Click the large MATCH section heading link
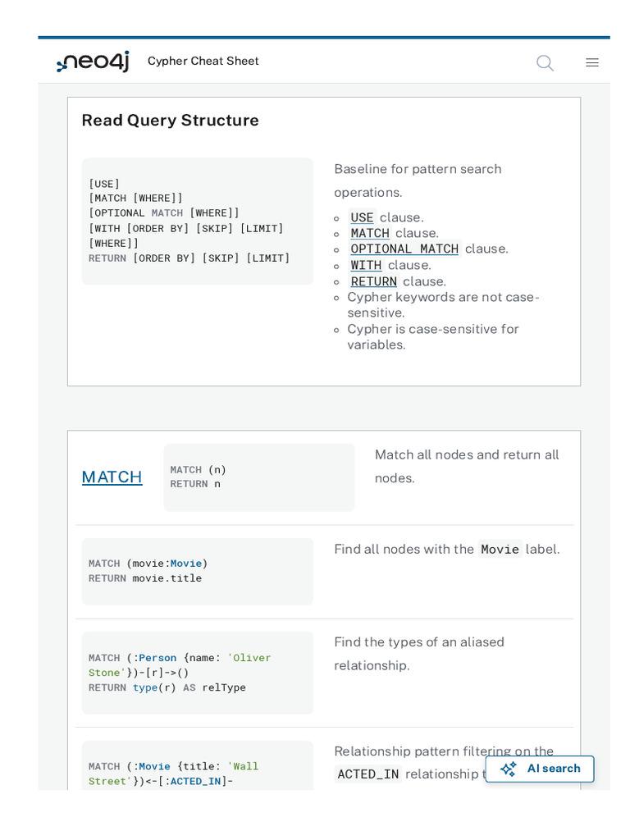This screenshot has width=630, height=840. (x=112, y=477)
